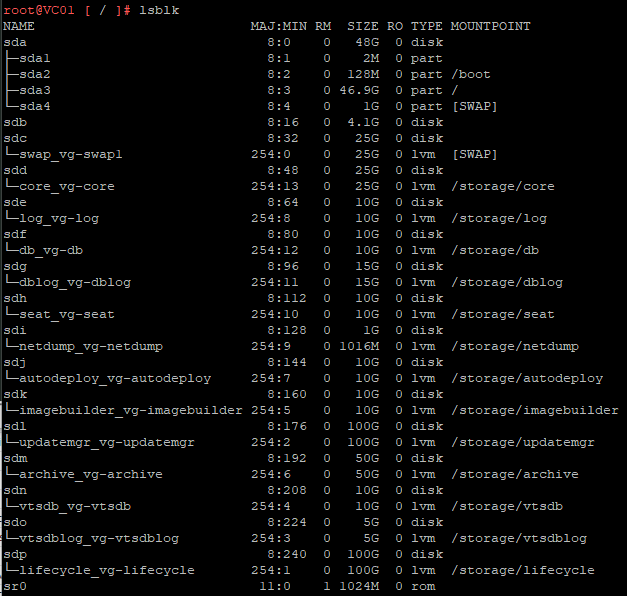
Task: Click the sdg disk name
Action: (x=15, y=266)
